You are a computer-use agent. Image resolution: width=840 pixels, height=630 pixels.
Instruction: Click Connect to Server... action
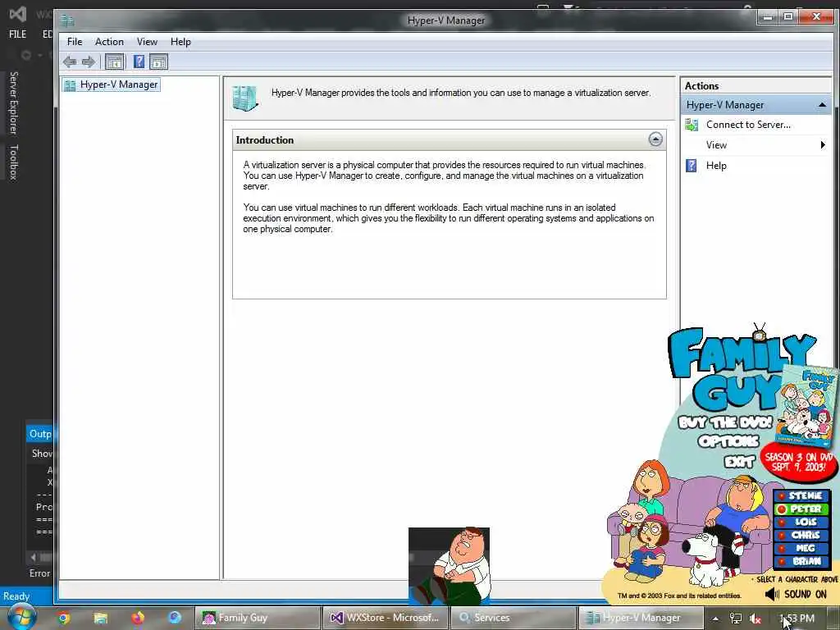(748, 125)
